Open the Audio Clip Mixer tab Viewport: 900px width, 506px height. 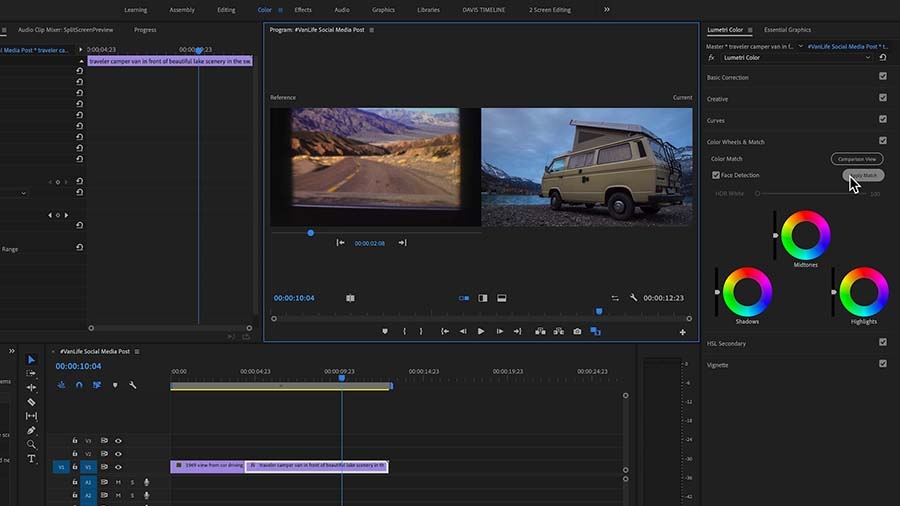[65, 30]
